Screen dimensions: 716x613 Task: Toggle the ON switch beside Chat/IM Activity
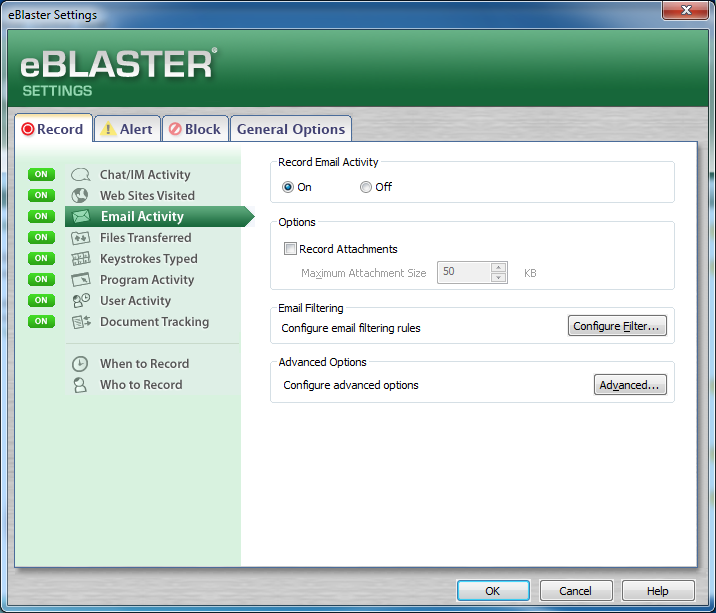tap(41, 175)
